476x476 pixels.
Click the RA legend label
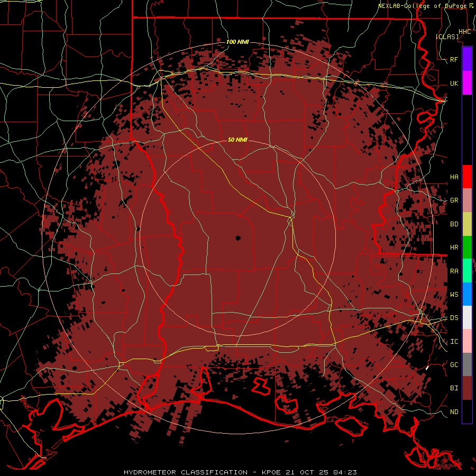(454, 271)
